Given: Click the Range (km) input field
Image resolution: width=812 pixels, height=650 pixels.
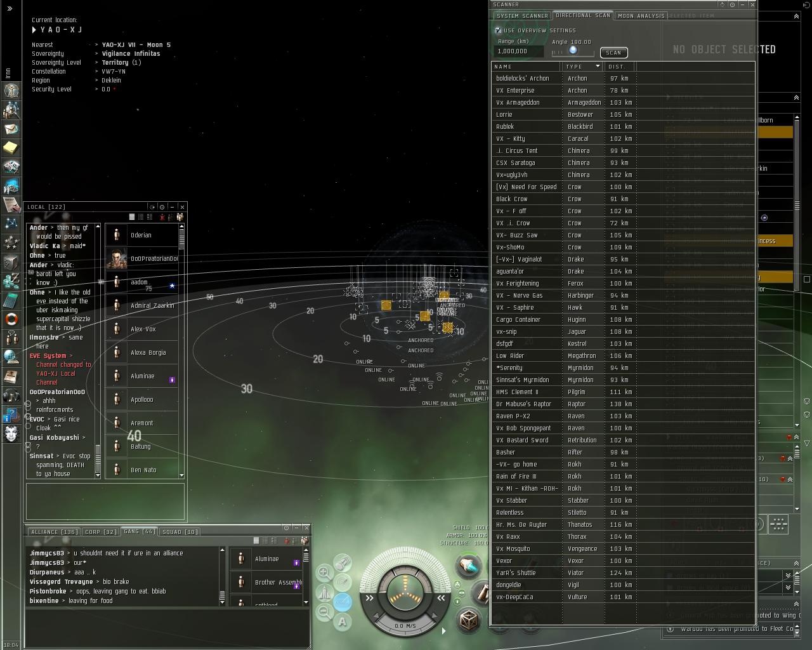Looking at the screenshot, I should tap(518, 51).
